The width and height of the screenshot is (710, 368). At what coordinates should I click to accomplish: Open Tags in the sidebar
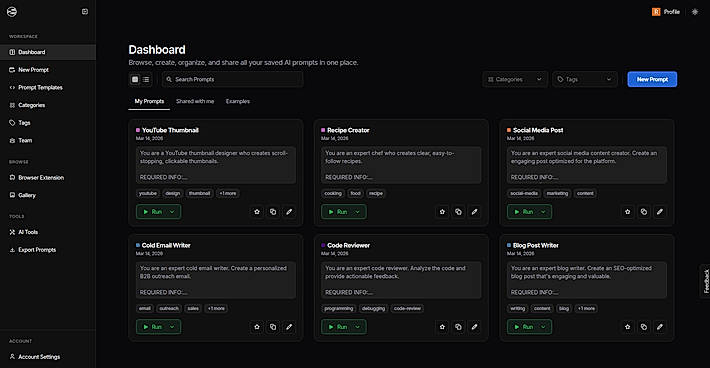(48, 123)
